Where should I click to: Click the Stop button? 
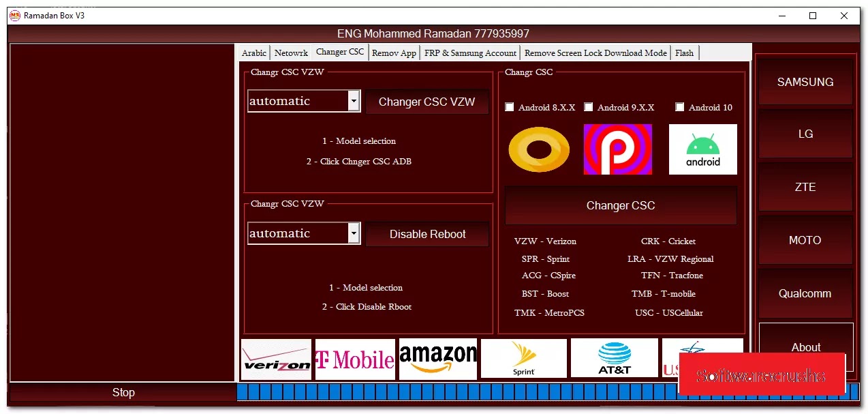(x=123, y=392)
